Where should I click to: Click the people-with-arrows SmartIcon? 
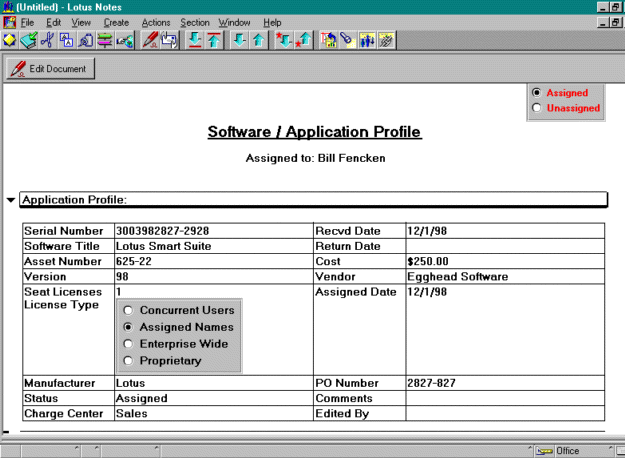(x=367, y=40)
